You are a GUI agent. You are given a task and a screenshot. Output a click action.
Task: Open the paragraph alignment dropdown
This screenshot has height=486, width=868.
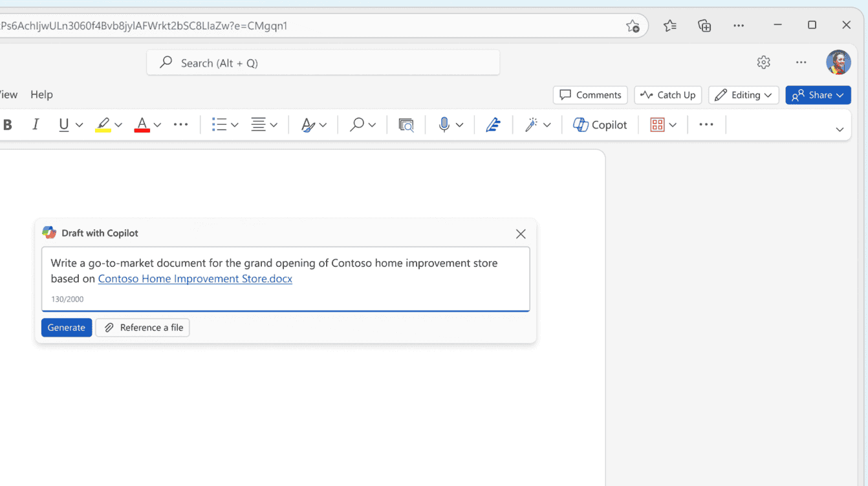pos(274,124)
